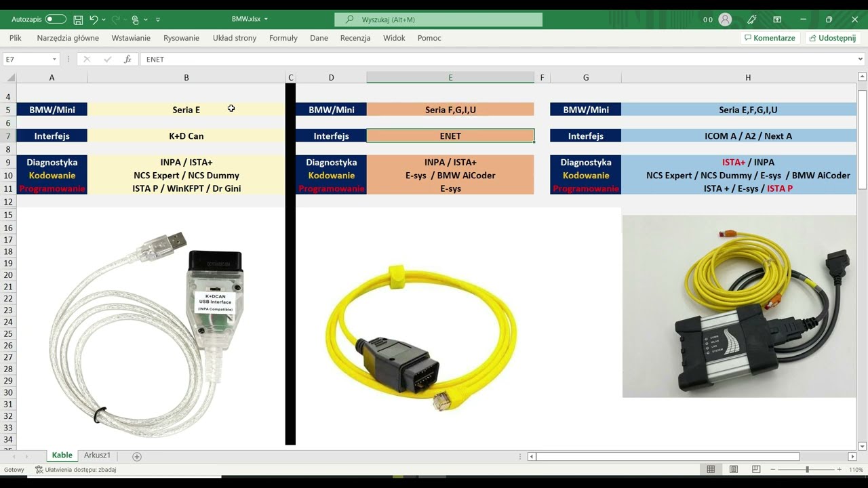Open the Plik menu

16,38
